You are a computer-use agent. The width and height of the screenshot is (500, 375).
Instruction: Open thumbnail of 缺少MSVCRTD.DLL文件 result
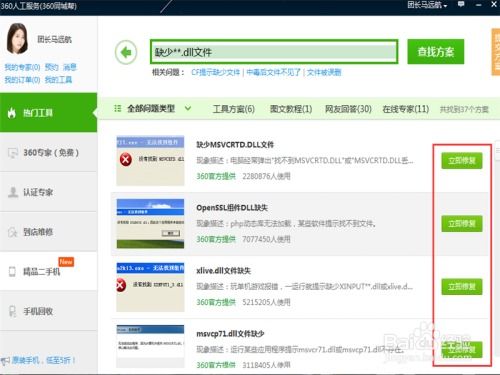pyautogui.click(x=150, y=160)
